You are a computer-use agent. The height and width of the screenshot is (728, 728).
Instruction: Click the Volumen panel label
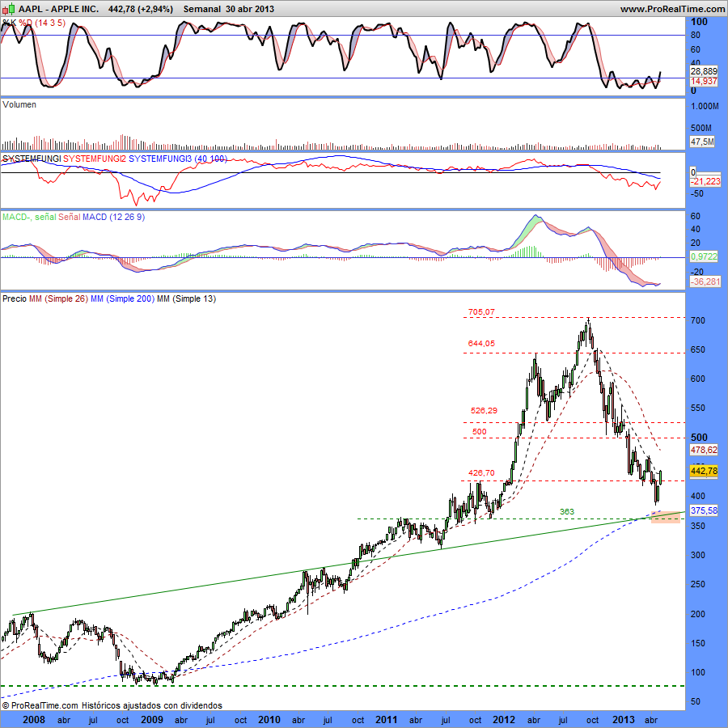coord(19,104)
